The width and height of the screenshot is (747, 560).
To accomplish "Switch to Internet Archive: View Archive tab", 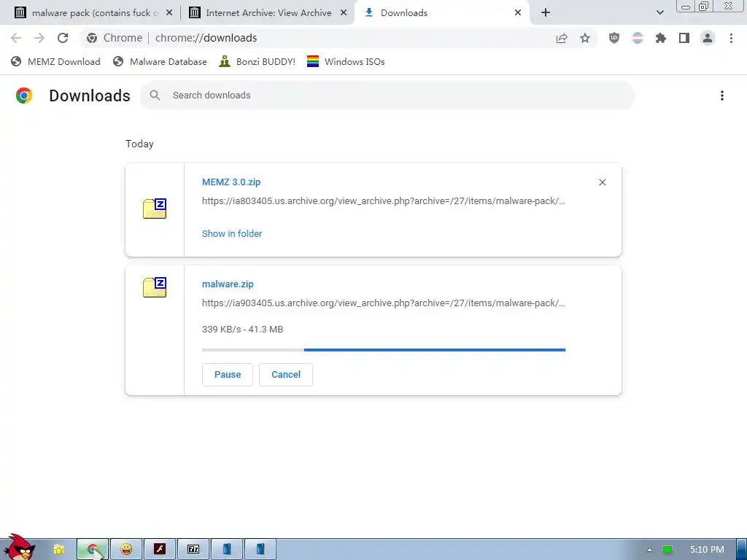I will point(268,13).
